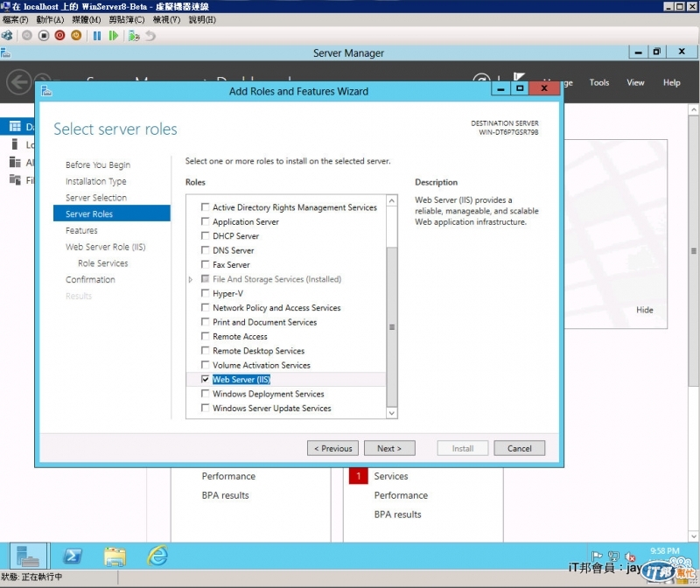Go to Server Selection step

click(96, 198)
